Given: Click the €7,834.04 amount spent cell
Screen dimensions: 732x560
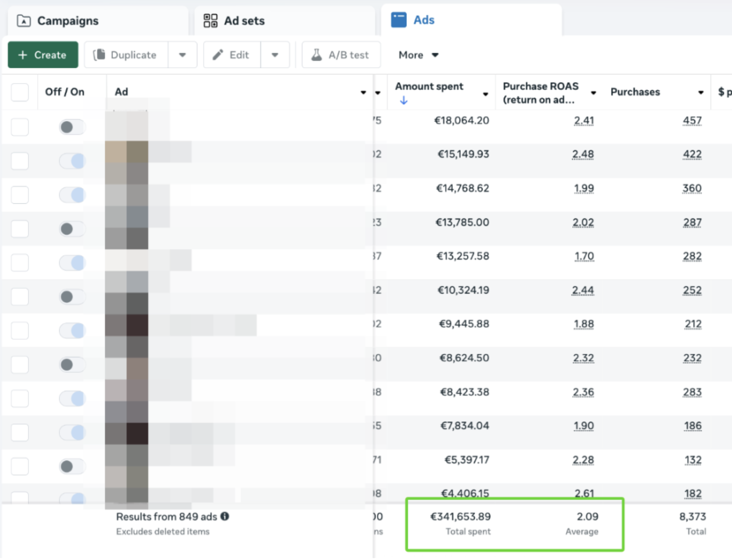Looking at the screenshot, I should [x=465, y=426].
